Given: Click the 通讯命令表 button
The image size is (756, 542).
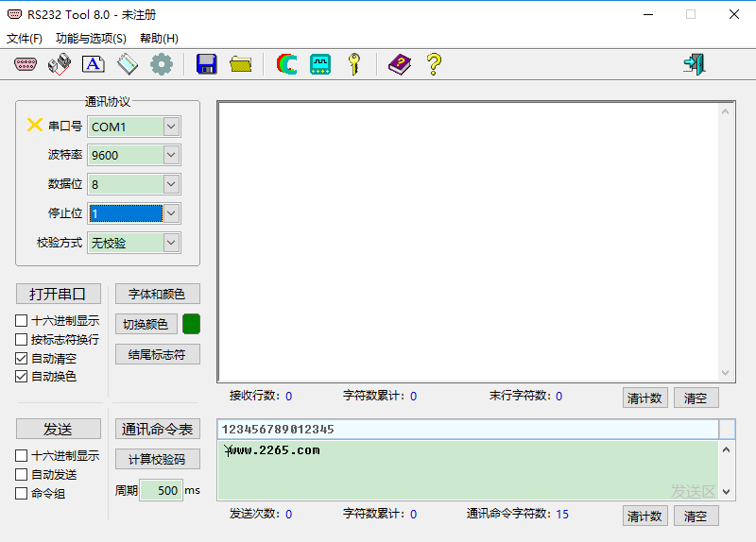Looking at the screenshot, I should click(x=158, y=430).
